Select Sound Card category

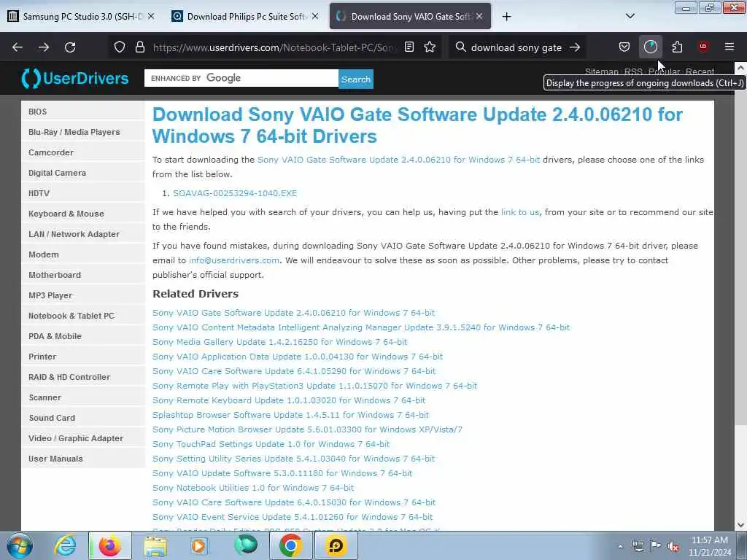(x=83, y=418)
